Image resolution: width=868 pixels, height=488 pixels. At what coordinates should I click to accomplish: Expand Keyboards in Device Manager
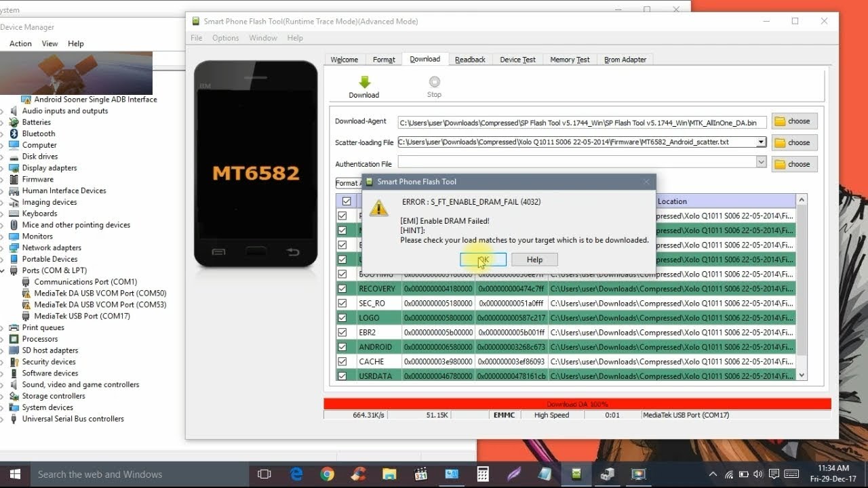pyautogui.click(x=3, y=213)
